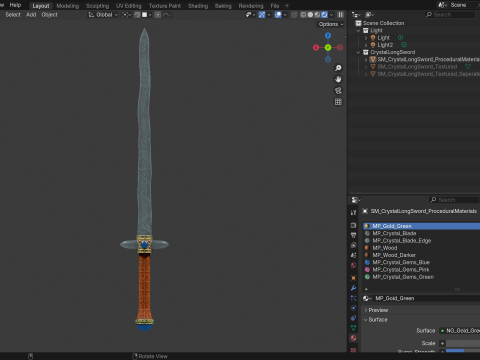This screenshot has width=480, height=360.
Task: Select the MP_Wood_Darker material slot
Action: coord(421,255)
